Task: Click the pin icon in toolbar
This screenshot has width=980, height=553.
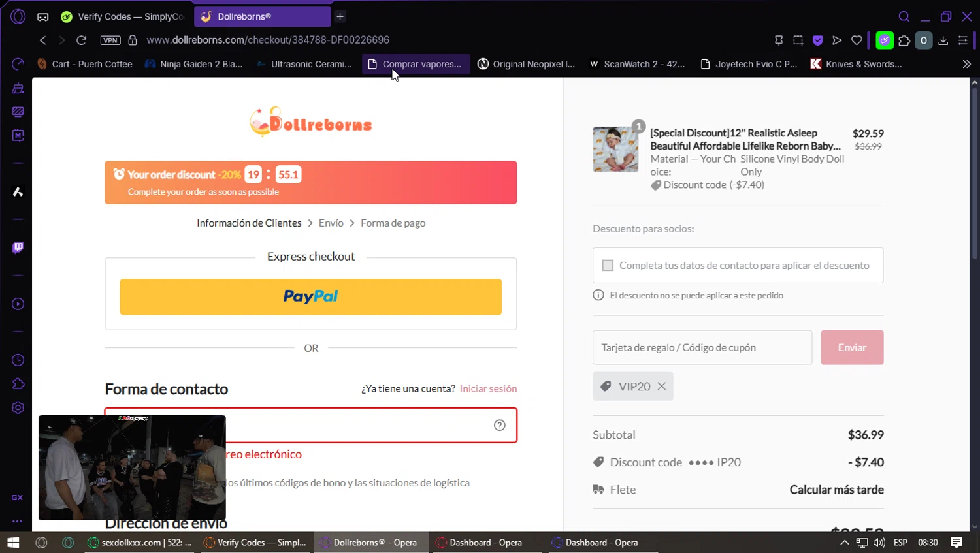Action: coord(779,40)
